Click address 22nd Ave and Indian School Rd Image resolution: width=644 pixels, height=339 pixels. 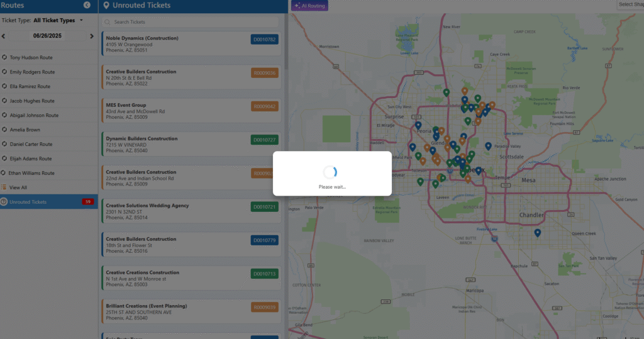[x=140, y=179]
